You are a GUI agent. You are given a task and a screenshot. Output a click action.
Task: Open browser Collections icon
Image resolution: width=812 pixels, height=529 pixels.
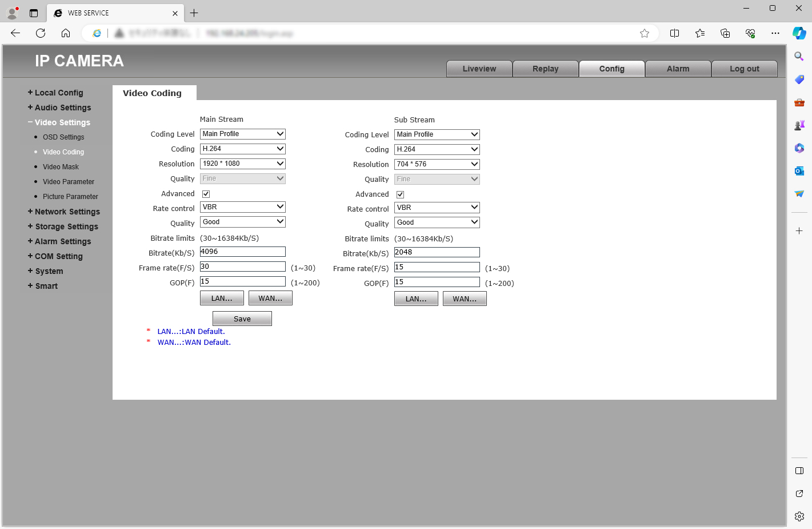click(x=725, y=33)
